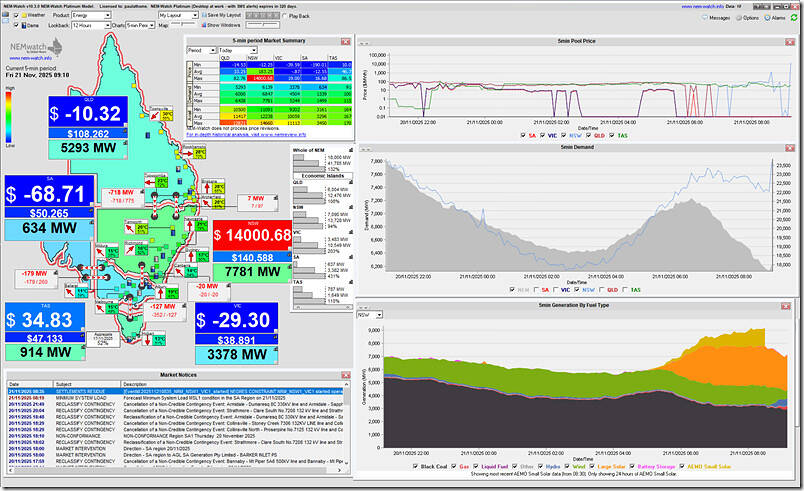The image size is (804, 491).
Task: Click the VIC price box $-29.30
Action: tap(236, 318)
